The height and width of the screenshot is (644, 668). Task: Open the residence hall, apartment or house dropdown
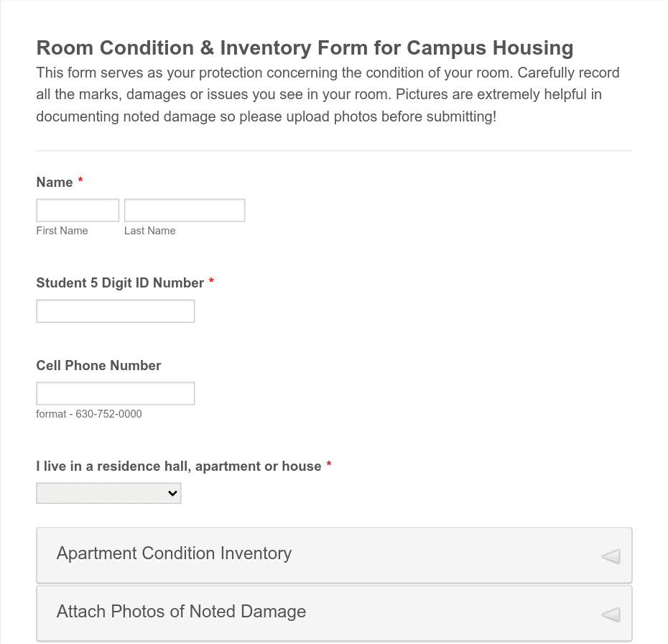pyautogui.click(x=108, y=493)
